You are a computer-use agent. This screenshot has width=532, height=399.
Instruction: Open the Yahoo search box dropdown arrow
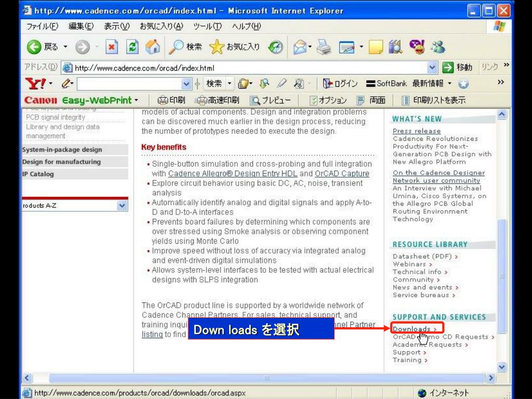[187, 84]
